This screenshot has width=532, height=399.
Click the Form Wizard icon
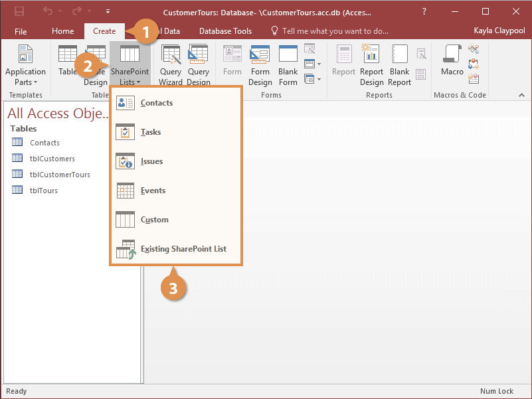pyautogui.click(x=310, y=49)
